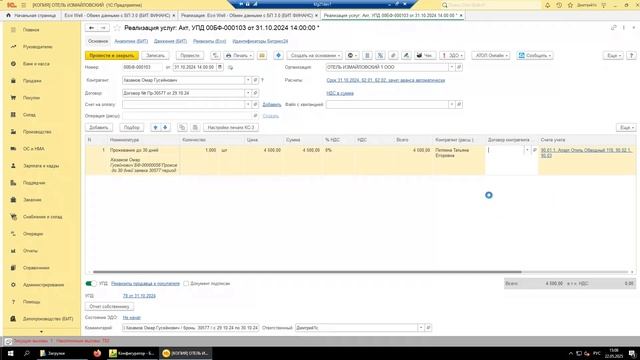640x360 pixels.
Task: Open the ЭДО dropdown
Action: tap(452, 56)
